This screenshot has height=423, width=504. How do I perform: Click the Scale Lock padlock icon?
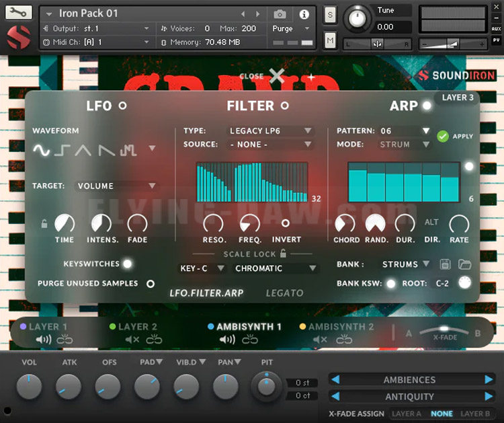click(284, 254)
